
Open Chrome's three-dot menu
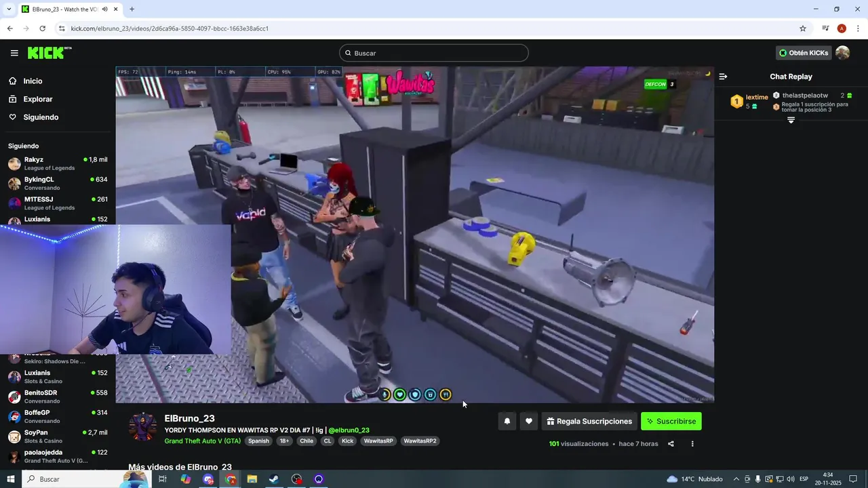(x=858, y=28)
